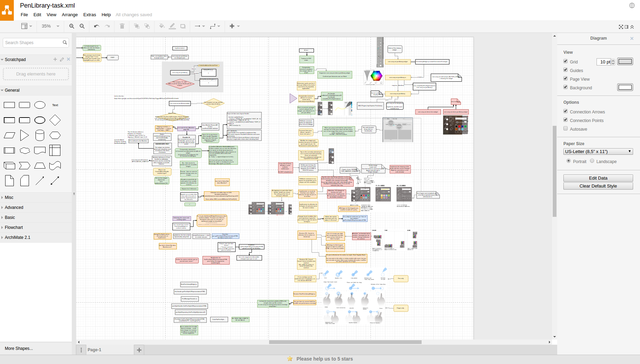Undo the last action
Screen dimensions: 640x364
tap(97, 26)
